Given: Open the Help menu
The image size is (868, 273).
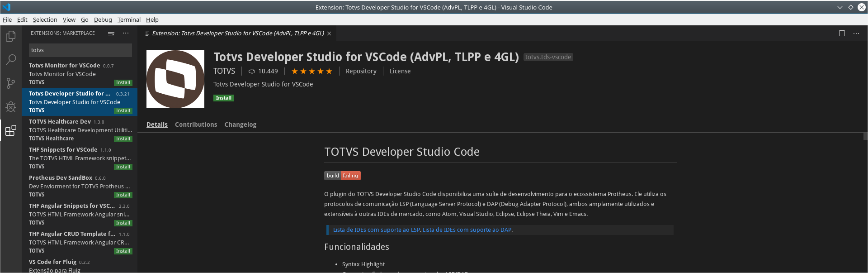Looking at the screenshot, I should tap(152, 19).
